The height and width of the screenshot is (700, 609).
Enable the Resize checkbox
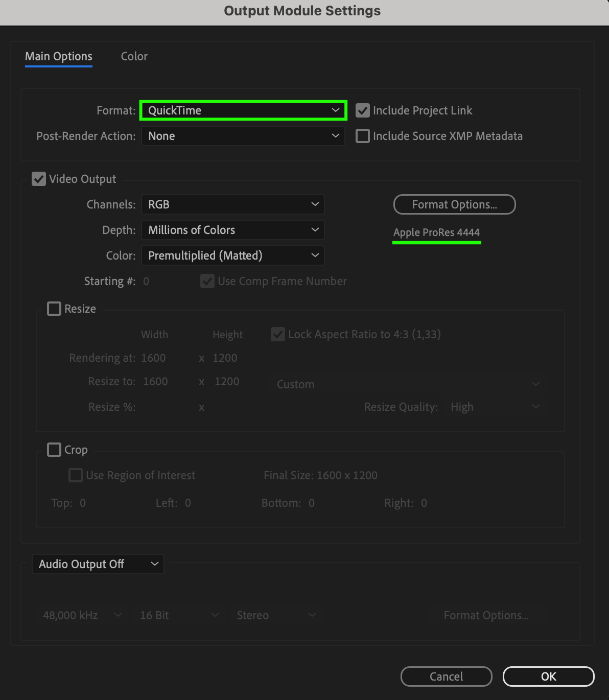point(54,309)
